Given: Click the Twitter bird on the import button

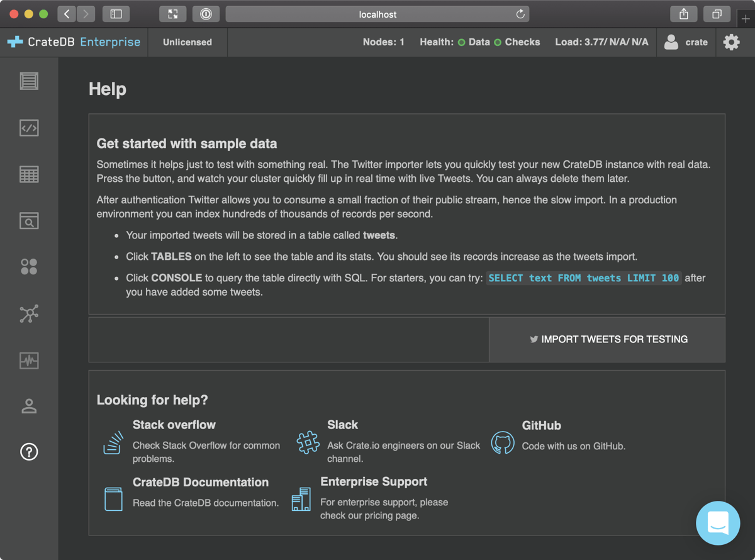Looking at the screenshot, I should tap(534, 339).
